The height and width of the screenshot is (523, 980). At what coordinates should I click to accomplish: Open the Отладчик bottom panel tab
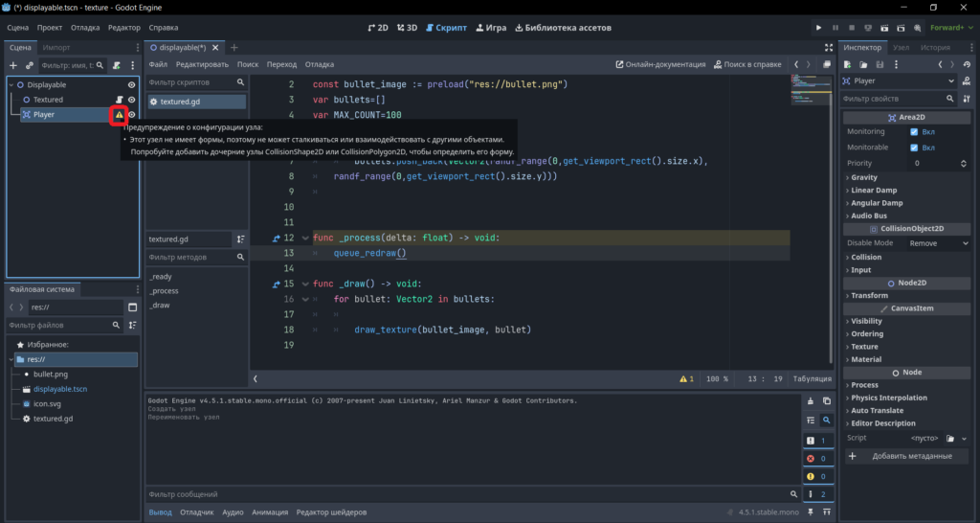197,512
